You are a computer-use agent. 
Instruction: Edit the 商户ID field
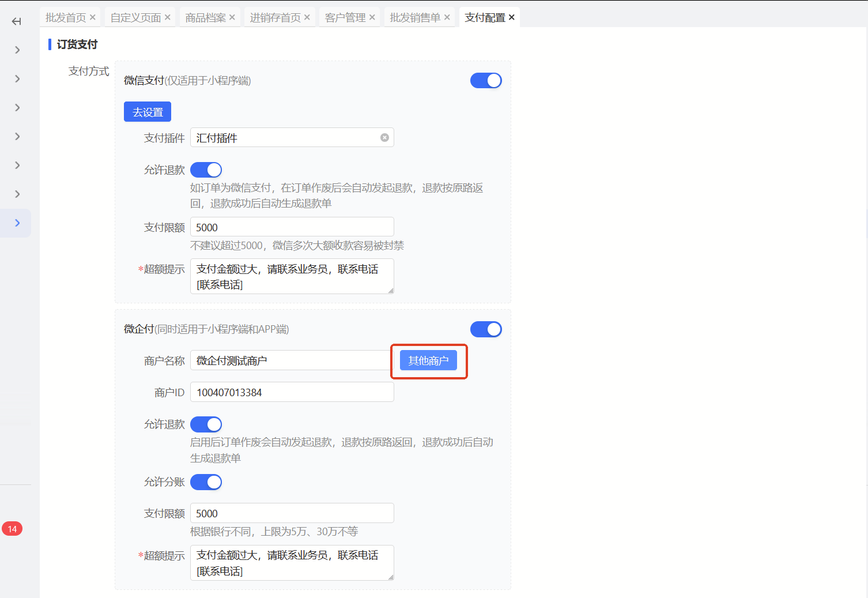pyautogui.click(x=292, y=392)
